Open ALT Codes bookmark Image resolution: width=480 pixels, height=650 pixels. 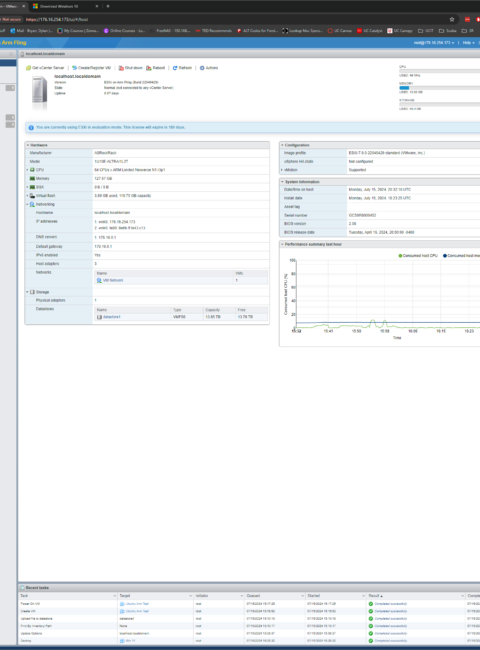tap(257, 31)
